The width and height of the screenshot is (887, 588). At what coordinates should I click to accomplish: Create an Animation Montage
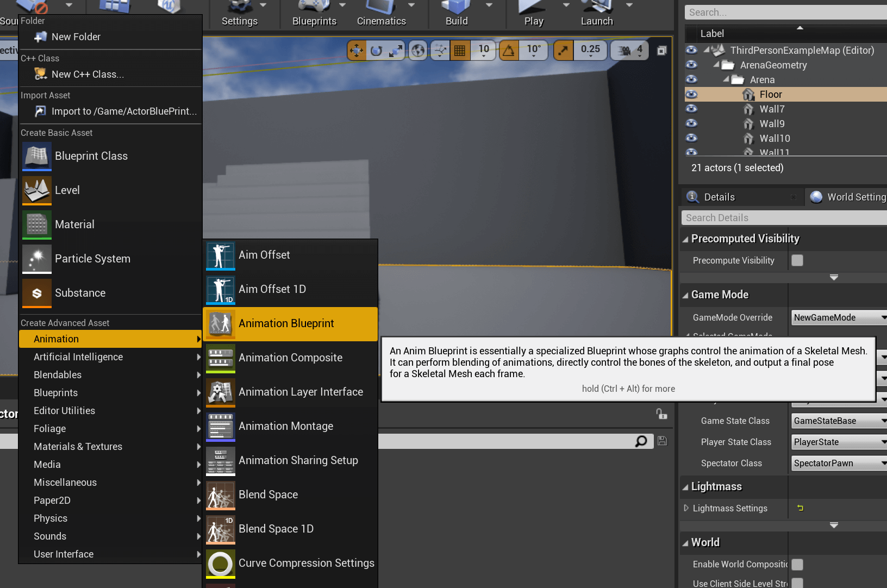coord(290,426)
